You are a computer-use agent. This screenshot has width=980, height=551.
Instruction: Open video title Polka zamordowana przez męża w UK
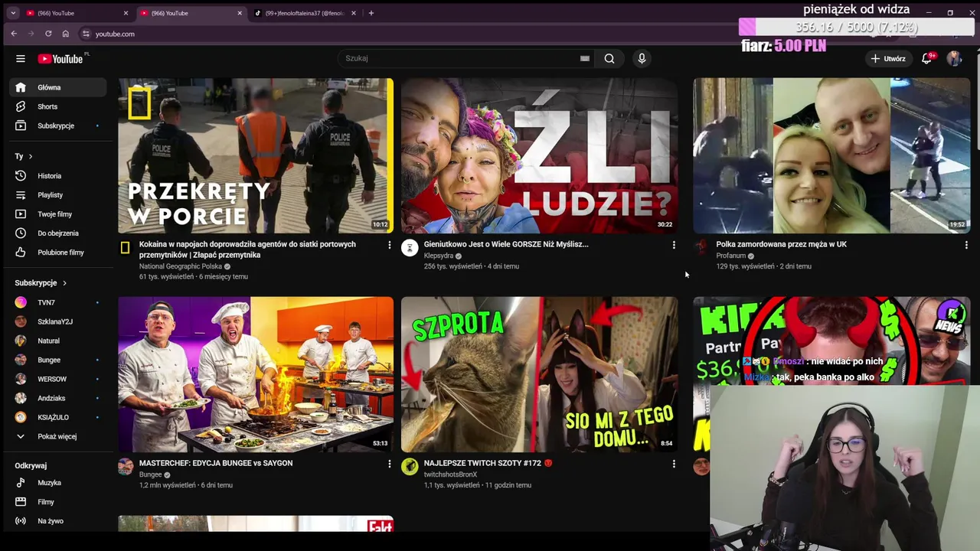[781, 244]
